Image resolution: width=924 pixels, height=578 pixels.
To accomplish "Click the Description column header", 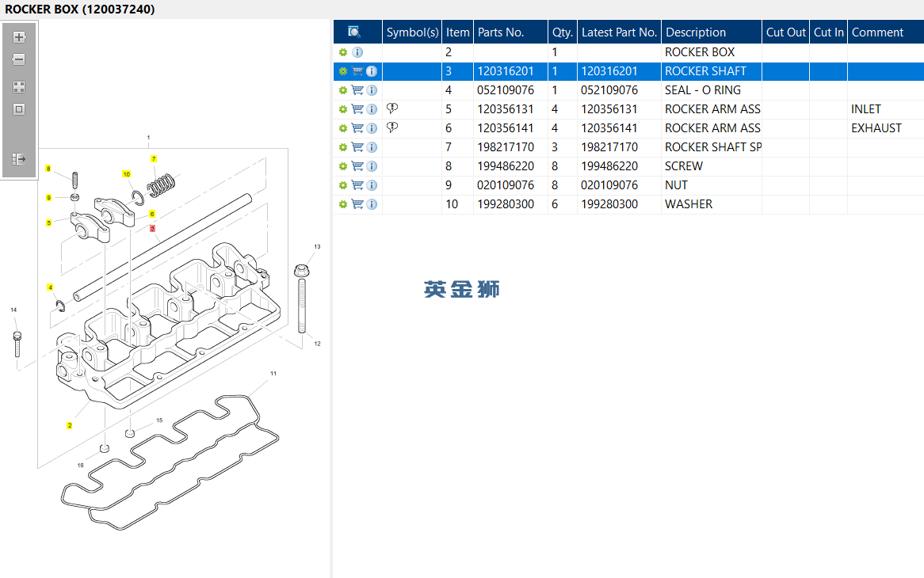I will click(x=695, y=32).
